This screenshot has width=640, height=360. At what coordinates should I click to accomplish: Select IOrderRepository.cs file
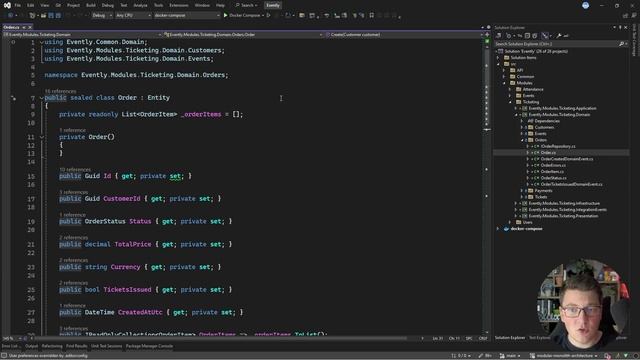(558, 146)
